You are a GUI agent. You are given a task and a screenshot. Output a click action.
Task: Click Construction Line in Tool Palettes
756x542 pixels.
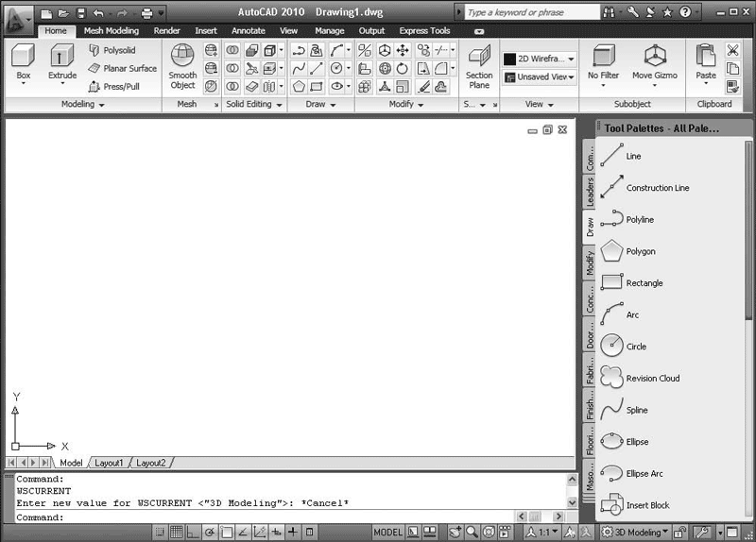point(645,188)
